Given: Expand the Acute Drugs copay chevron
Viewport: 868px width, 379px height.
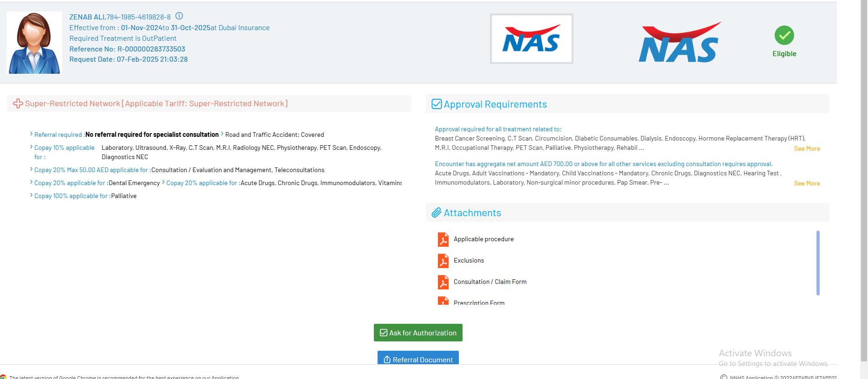Looking at the screenshot, I should tap(163, 182).
